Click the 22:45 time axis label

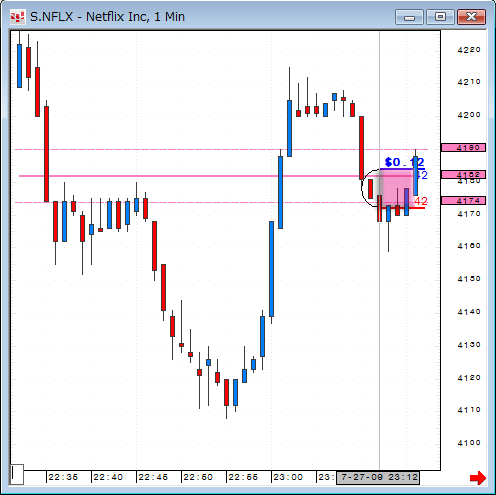153,477
